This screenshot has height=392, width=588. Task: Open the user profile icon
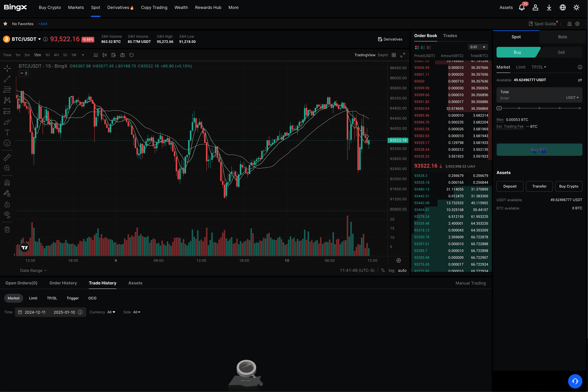coord(535,7)
